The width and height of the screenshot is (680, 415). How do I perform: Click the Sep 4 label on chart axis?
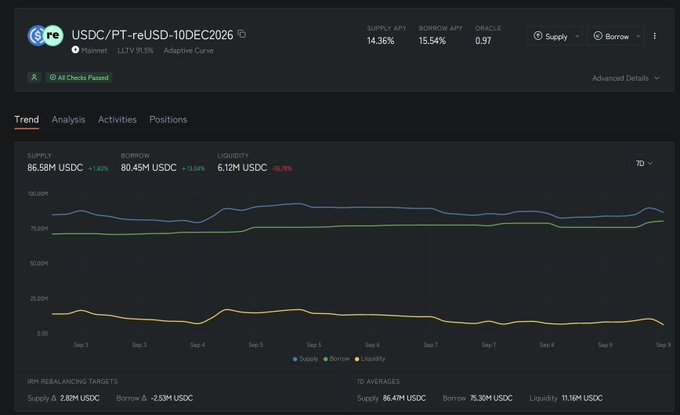[197, 345]
